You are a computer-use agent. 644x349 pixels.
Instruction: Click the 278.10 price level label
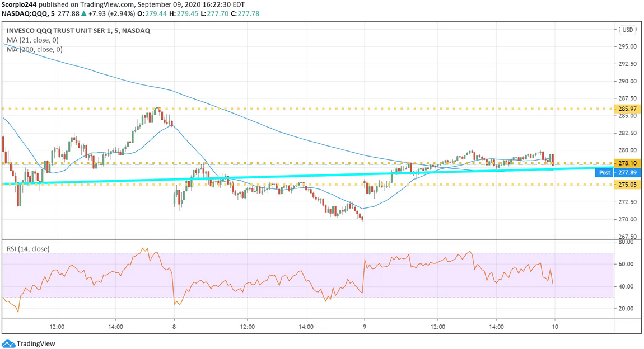pos(628,163)
